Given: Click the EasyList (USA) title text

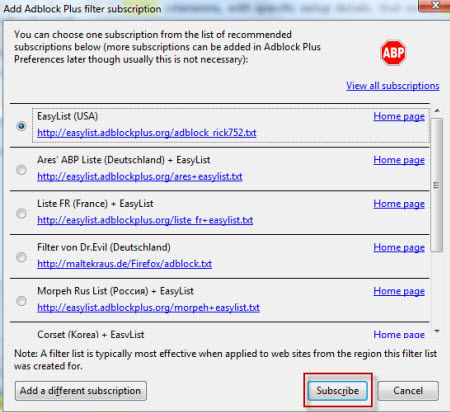Looking at the screenshot, I should coord(67,116).
